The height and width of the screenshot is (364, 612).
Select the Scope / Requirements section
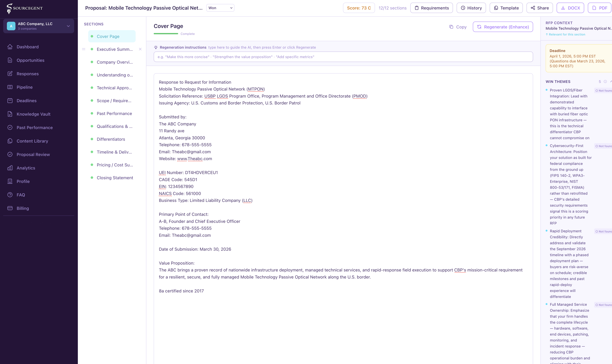pyautogui.click(x=112, y=101)
